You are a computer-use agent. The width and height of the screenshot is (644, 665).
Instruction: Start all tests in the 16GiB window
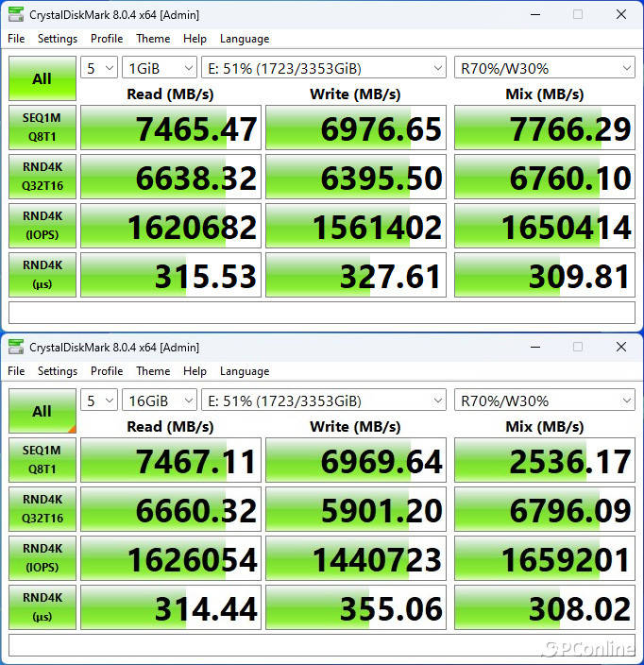42,411
